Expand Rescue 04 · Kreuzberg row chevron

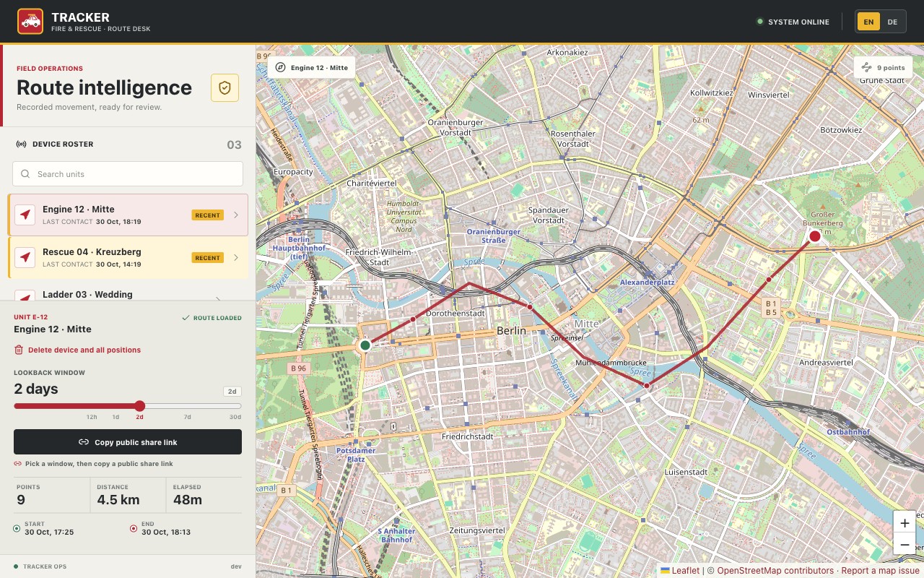[236, 257]
